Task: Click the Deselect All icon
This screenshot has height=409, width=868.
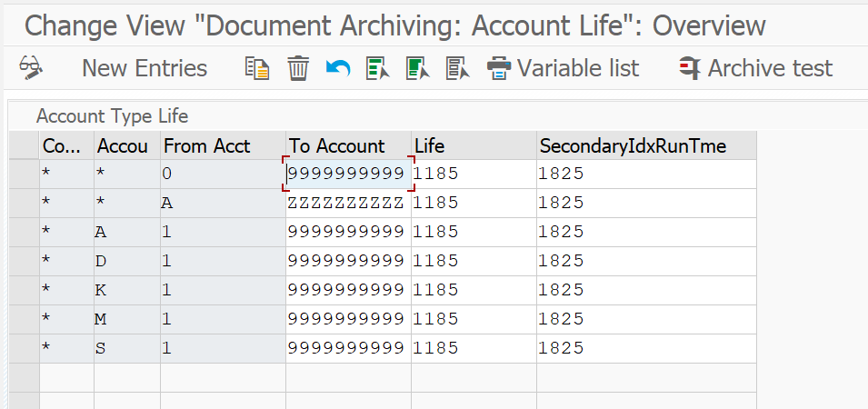Action: [x=457, y=68]
